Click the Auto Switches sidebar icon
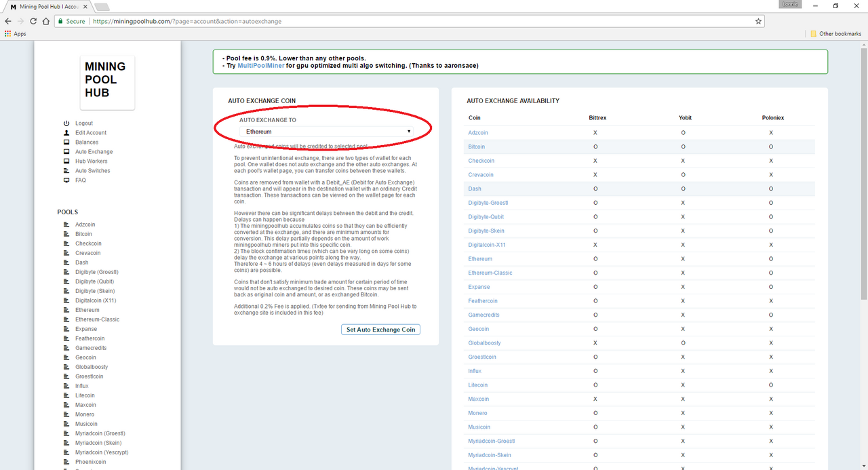Viewport: 868px width, 470px height. coord(66,171)
